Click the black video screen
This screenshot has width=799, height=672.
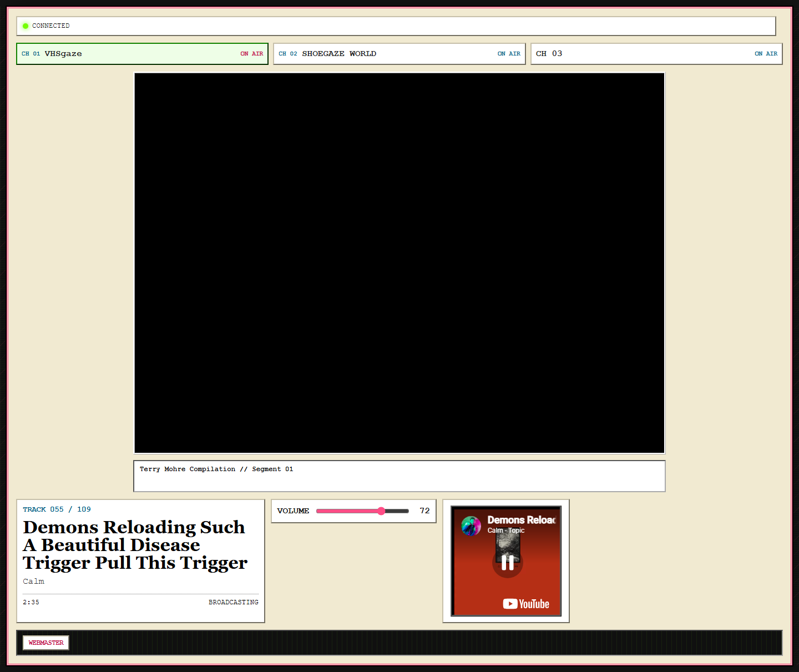(399, 263)
